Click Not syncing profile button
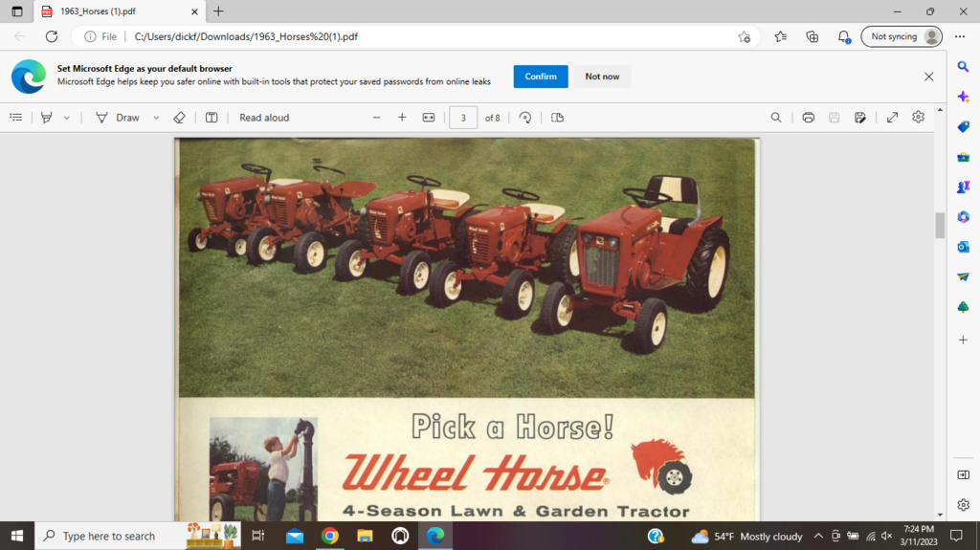Viewport: 980px width, 550px height. tap(902, 36)
